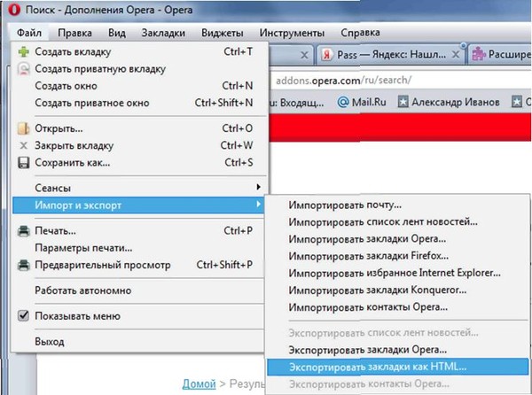Open the Закладки menu

coord(163,33)
